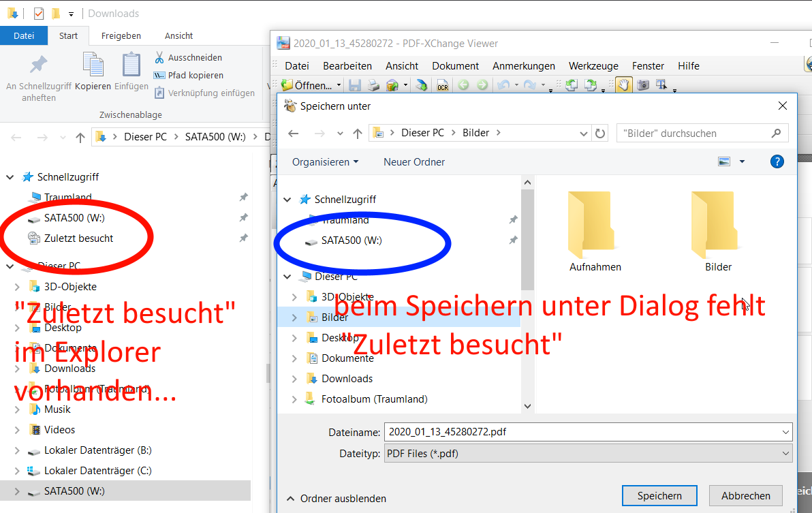Screen dimensions: 812x513
Task: Refresh the save dialog address bar
Action: (599, 133)
